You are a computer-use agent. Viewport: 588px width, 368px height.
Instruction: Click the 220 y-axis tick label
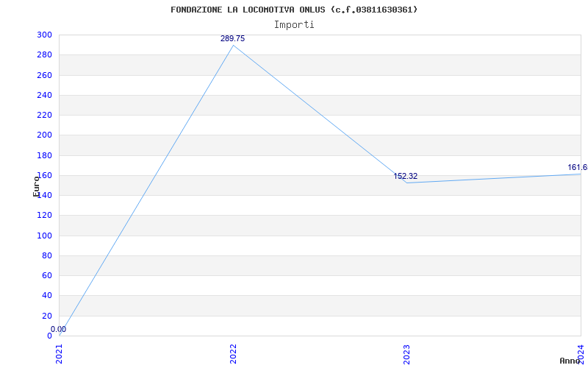coord(44,115)
